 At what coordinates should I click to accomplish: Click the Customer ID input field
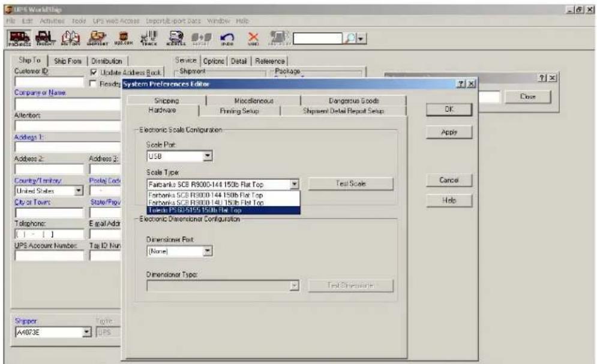[x=49, y=82]
